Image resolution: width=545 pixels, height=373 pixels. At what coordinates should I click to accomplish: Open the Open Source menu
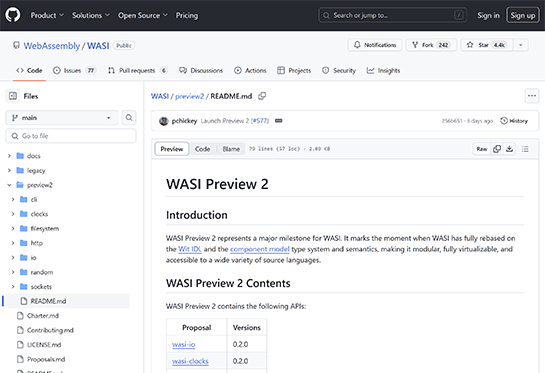[x=143, y=15]
